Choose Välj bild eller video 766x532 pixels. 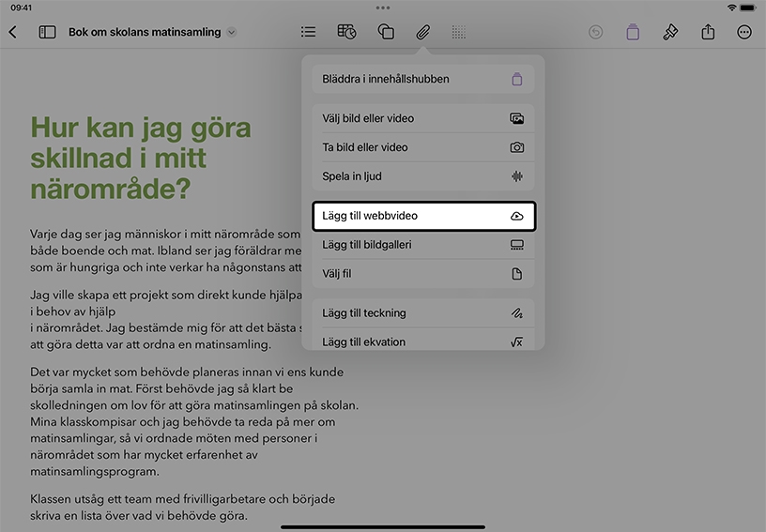423,118
